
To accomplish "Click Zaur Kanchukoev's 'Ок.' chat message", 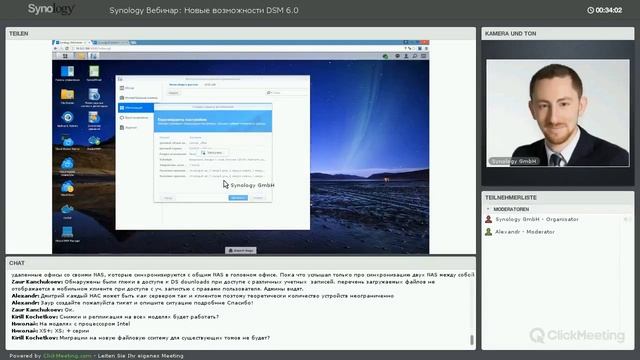I will [x=43, y=310].
